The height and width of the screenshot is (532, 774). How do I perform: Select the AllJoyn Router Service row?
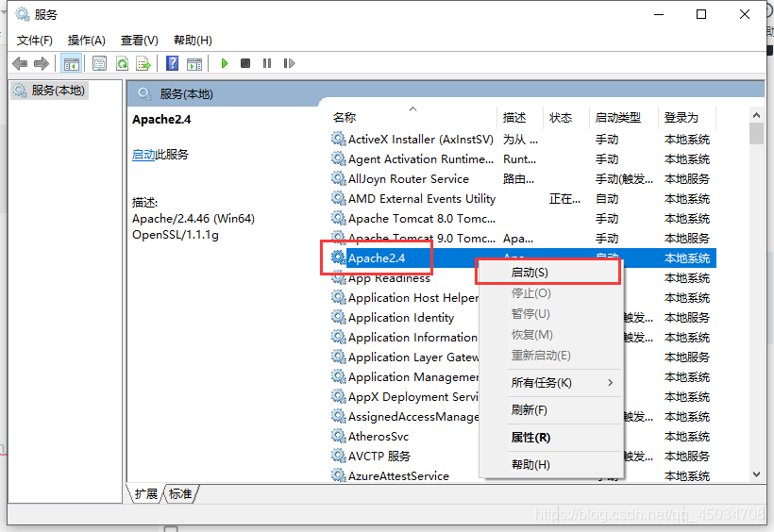point(523,178)
